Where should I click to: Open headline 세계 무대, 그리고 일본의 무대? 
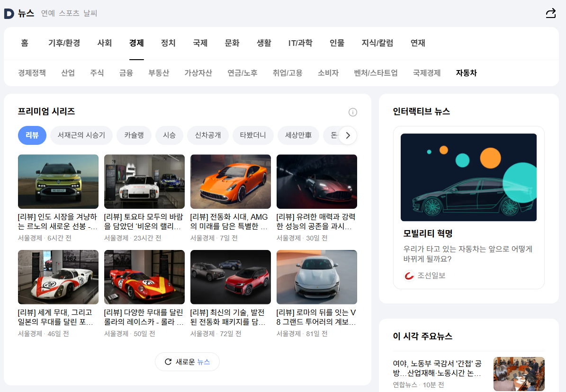point(55,317)
